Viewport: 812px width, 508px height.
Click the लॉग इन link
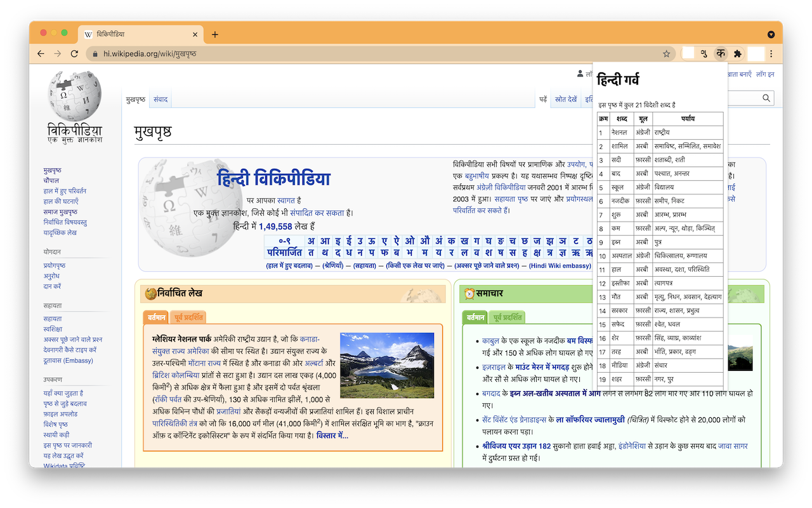pos(765,74)
